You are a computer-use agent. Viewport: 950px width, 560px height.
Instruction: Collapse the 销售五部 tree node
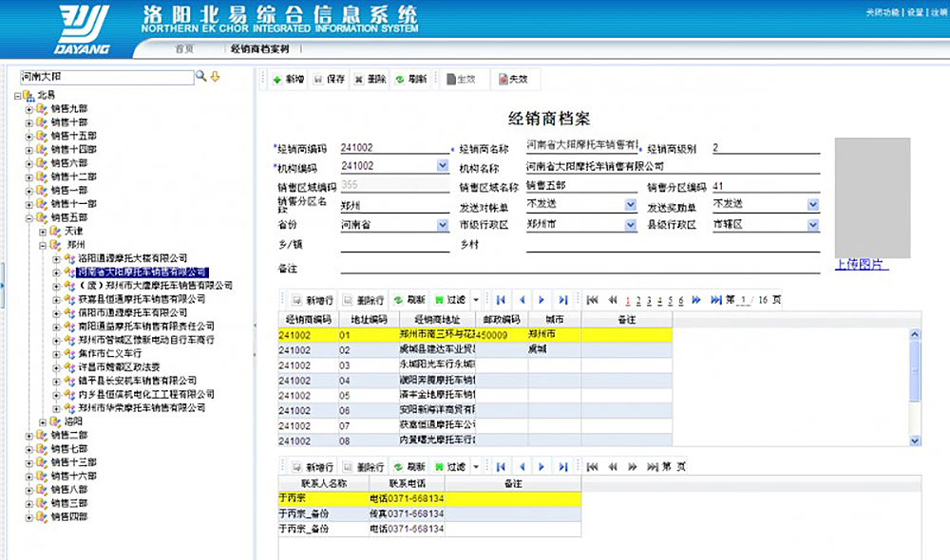pos(29,218)
